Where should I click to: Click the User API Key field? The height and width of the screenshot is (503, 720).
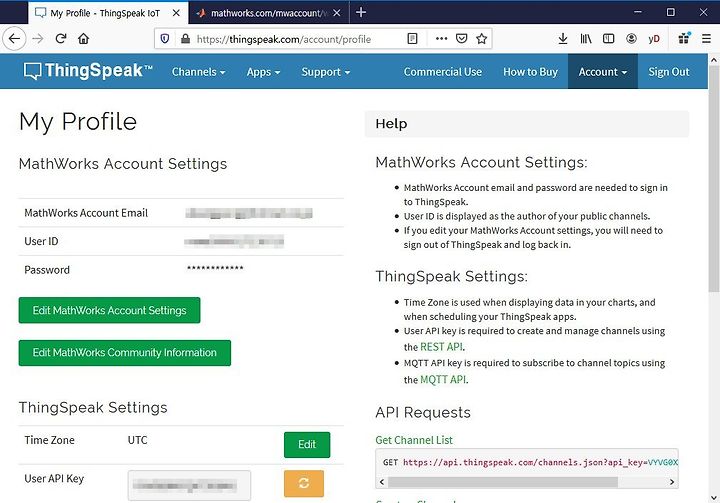point(189,485)
